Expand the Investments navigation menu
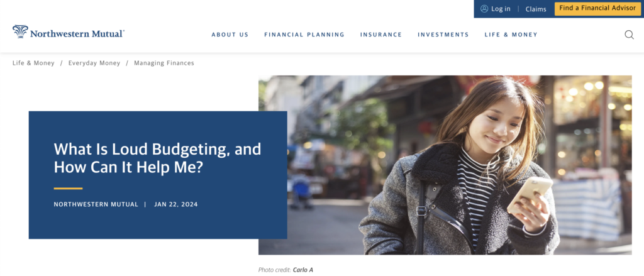The width and height of the screenshot is (644, 276). [443, 35]
